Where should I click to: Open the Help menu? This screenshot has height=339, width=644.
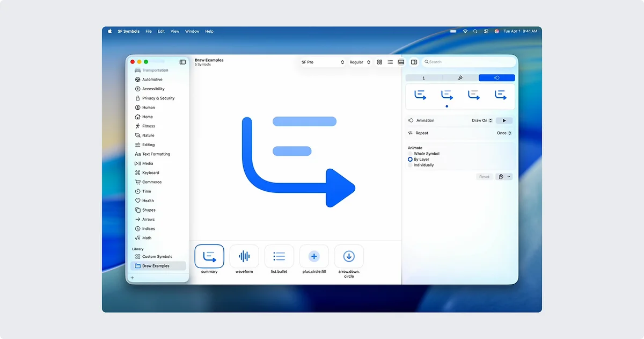[209, 31]
